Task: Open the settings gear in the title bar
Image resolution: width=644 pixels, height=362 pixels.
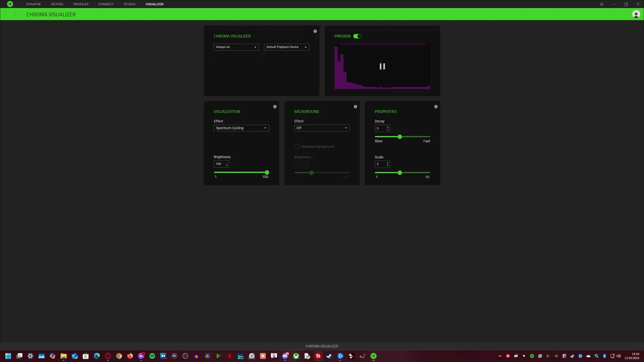Action: pos(602,4)
